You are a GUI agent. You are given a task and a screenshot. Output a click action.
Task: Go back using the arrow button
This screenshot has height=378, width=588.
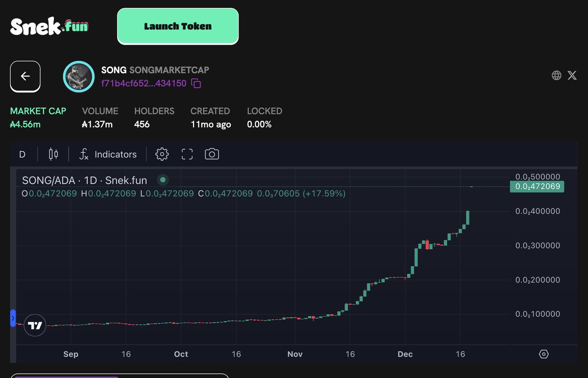tap(25, 76)
